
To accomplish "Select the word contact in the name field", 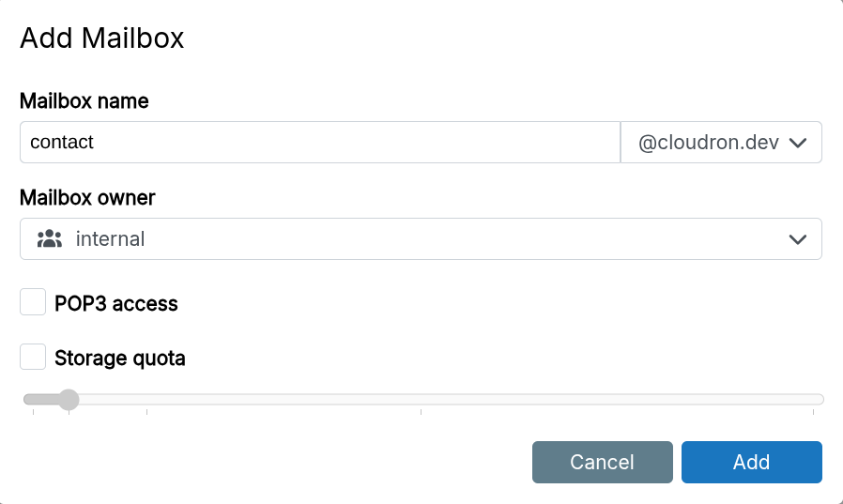I will (62, 143).
